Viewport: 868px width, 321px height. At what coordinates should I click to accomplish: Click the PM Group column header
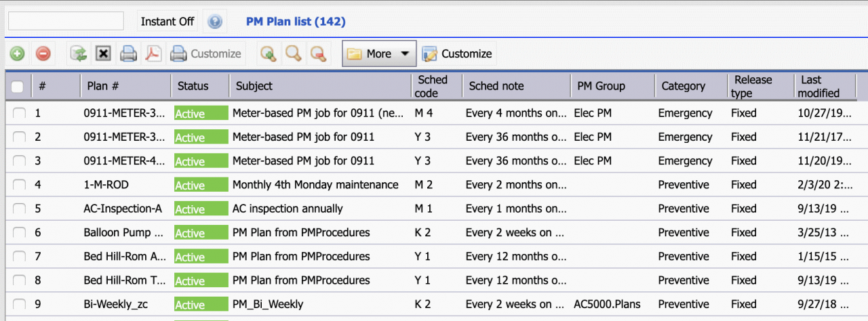click(x=601, y=86)
